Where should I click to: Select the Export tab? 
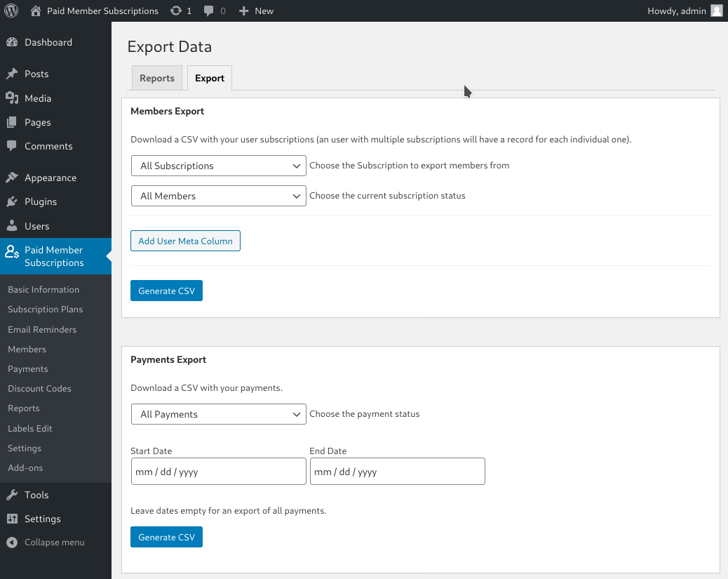[x=210, y=78]
